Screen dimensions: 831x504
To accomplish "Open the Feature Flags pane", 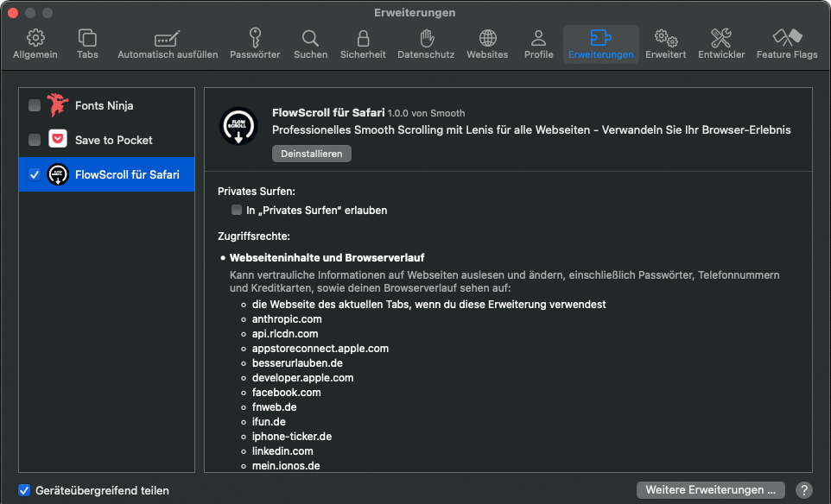I will (x=786, y=44).
